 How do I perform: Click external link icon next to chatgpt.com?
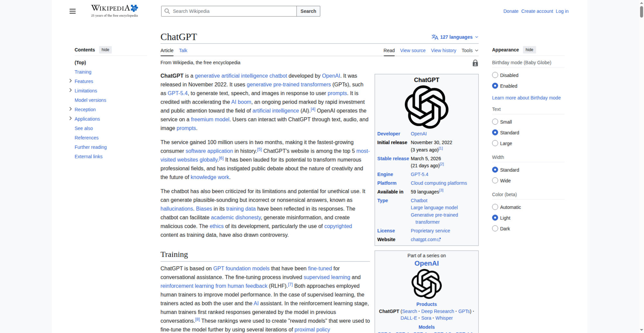[439, 240]
